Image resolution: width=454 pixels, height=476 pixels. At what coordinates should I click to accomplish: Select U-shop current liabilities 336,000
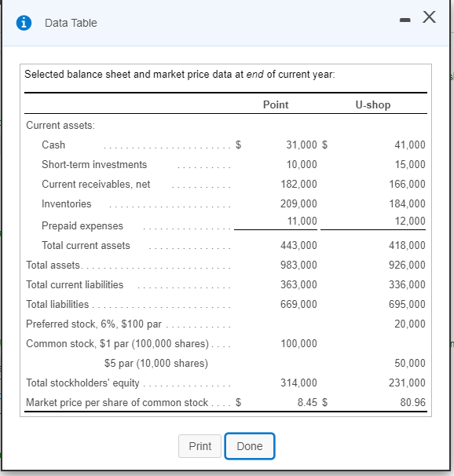click(407, 285)
